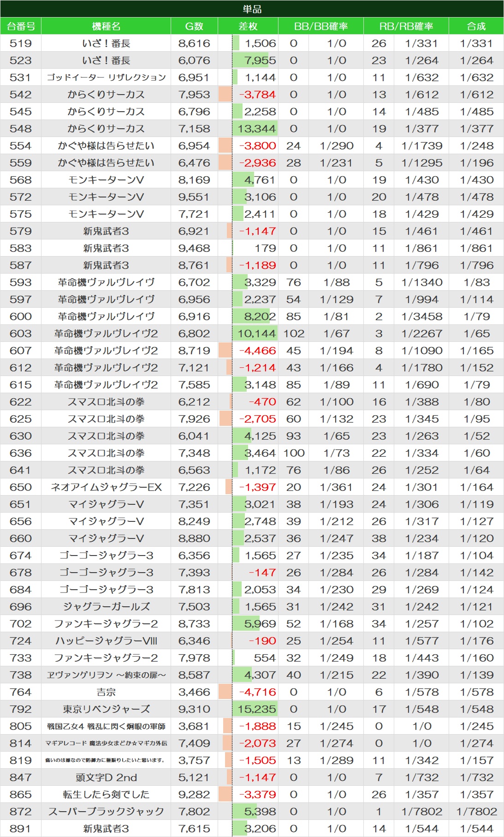
Task: Click the 1/52 combined rate cell
Action: pos(476,436)
